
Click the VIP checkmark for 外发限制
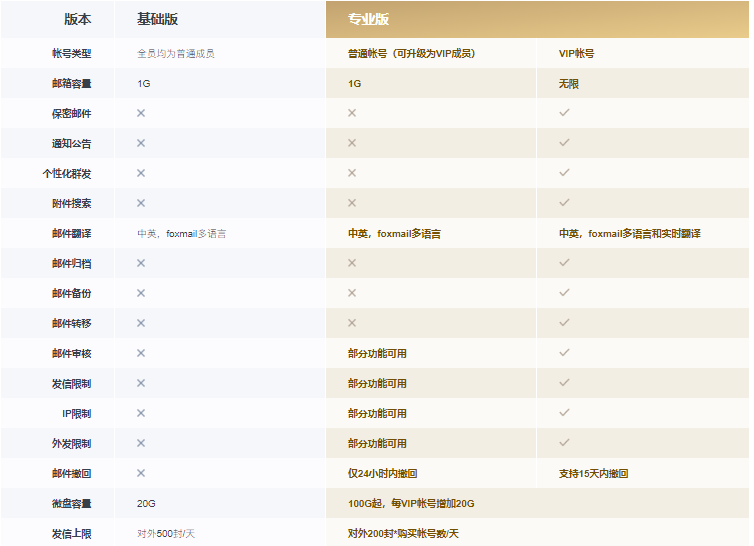tap(564, 443)
